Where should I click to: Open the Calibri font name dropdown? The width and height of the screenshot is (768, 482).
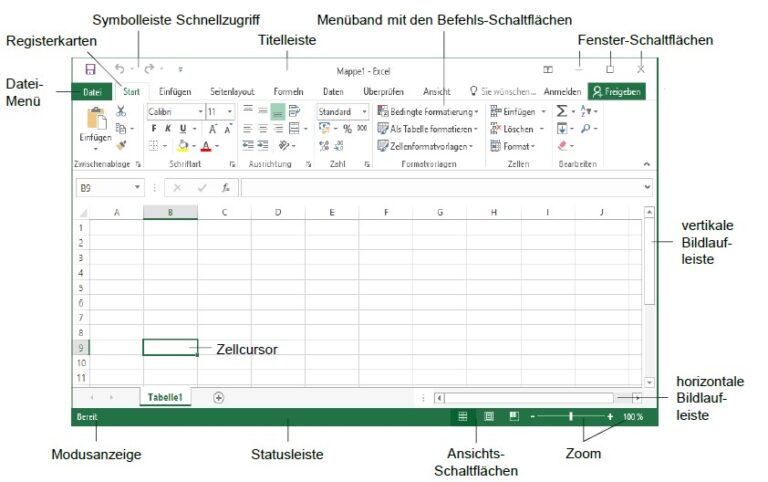coord(200,112)
